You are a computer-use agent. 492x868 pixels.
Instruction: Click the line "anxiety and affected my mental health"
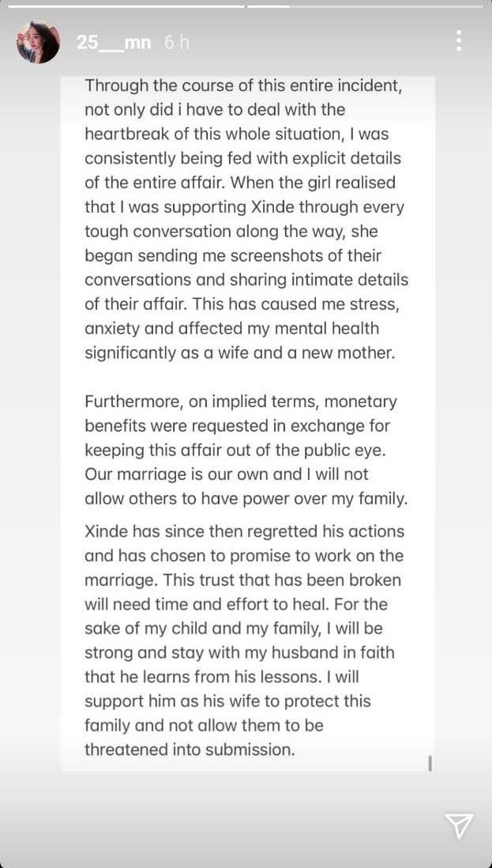(231, 329)
